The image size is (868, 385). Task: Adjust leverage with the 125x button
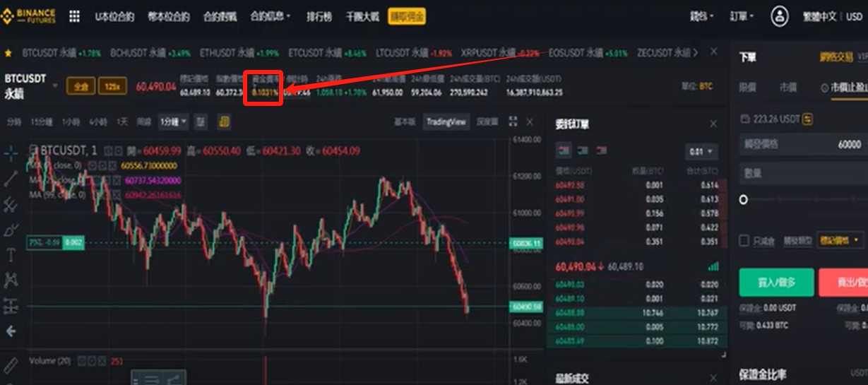pyautogui.click(x=112, y=87)
